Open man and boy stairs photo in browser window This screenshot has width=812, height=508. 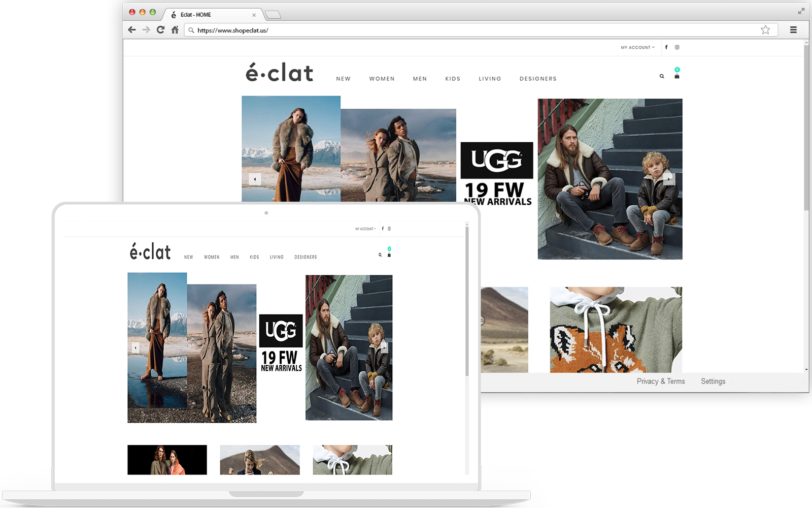tap(610, 179)
